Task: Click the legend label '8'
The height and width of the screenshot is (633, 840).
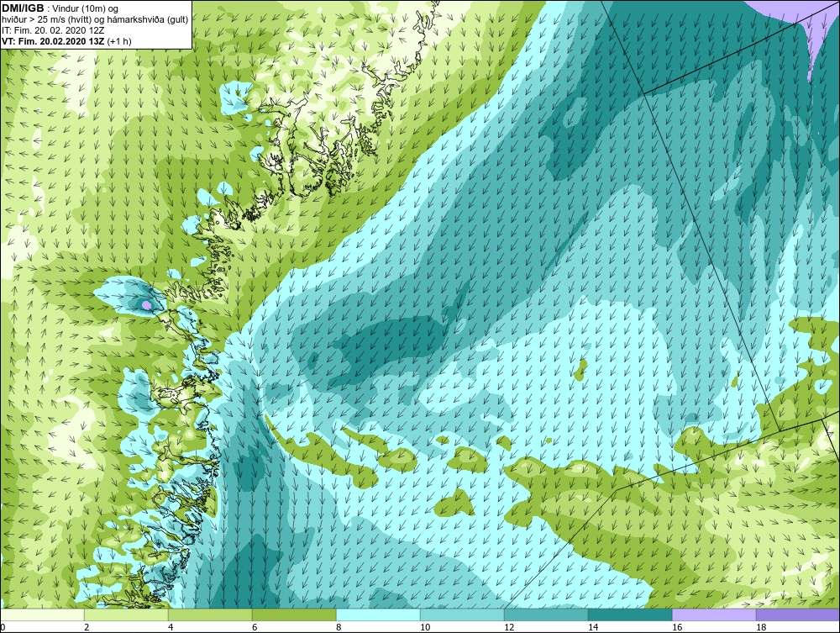Action: coord(338,627)
